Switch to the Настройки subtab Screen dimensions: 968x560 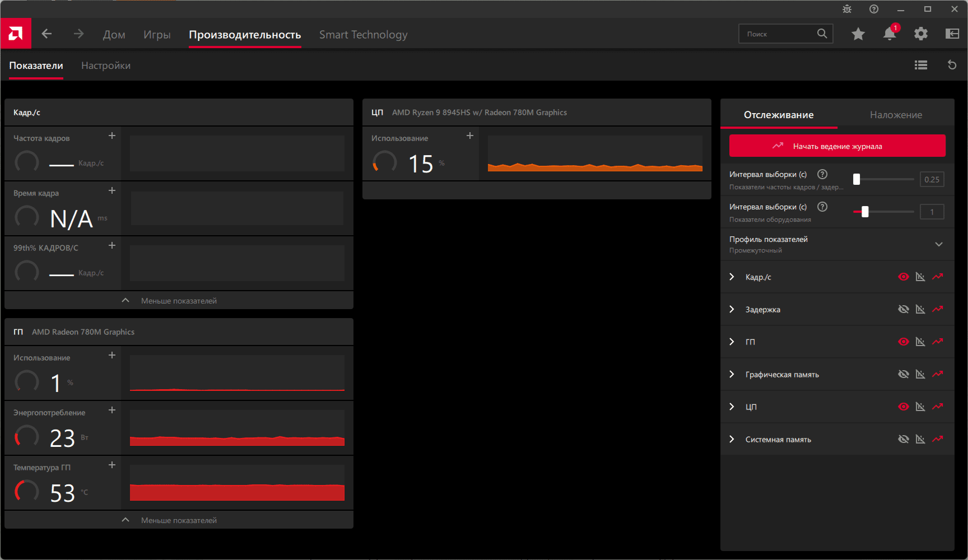coord(106,66)
